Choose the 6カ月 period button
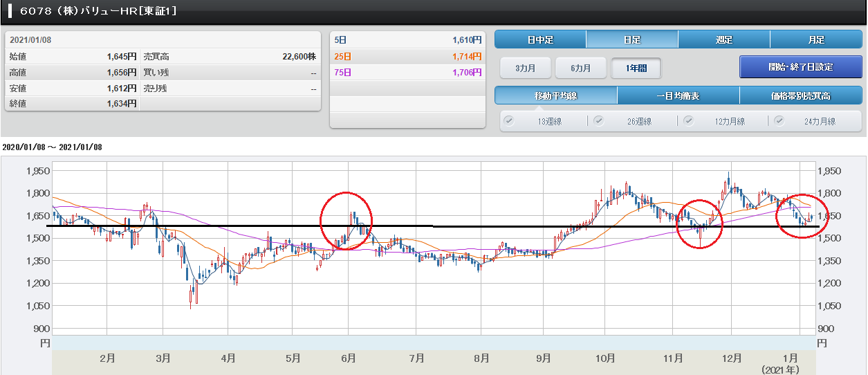Viewport: 868px width, 375px height. (580, 68)
